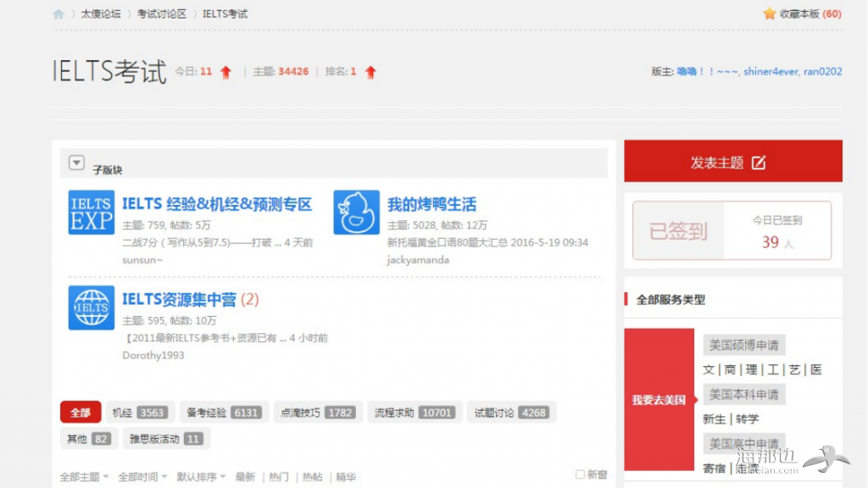Click the edit pencil icon on 发表主题
The image size is (868, 488).
(759, 163)
